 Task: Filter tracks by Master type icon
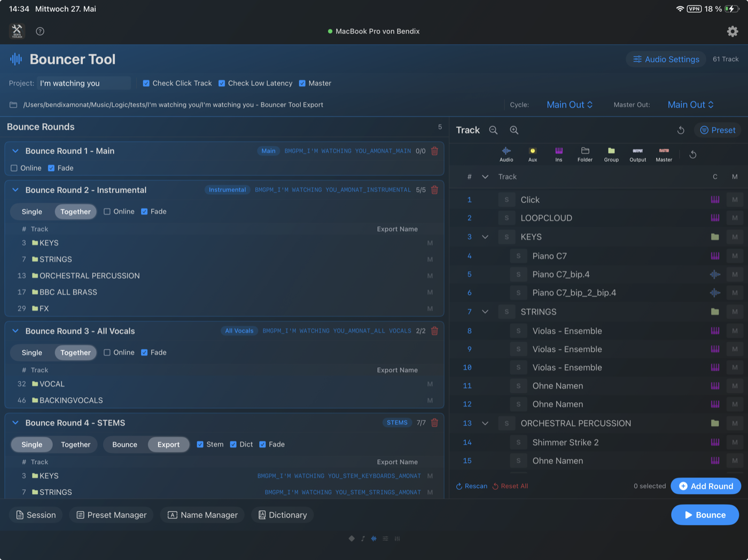664,154
